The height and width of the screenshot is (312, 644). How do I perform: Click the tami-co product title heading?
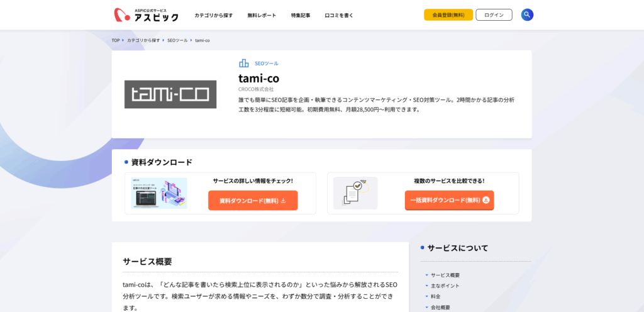pyautogui.click(x=258, y=77)
